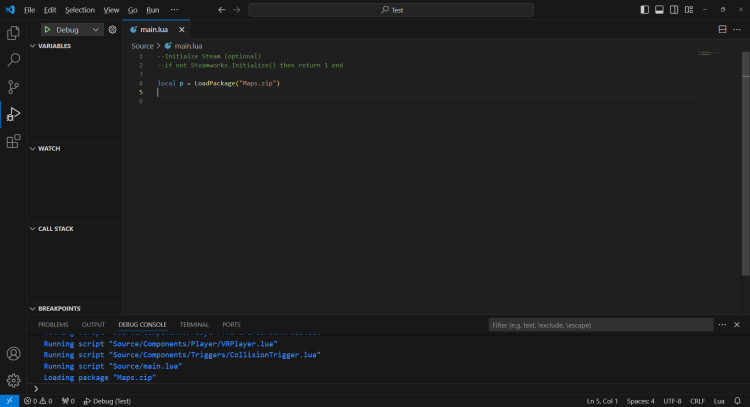Click the Start Debugging play icon
This screenshot has height=407, width=750.
pyautogui.click(x=47, y=30)
